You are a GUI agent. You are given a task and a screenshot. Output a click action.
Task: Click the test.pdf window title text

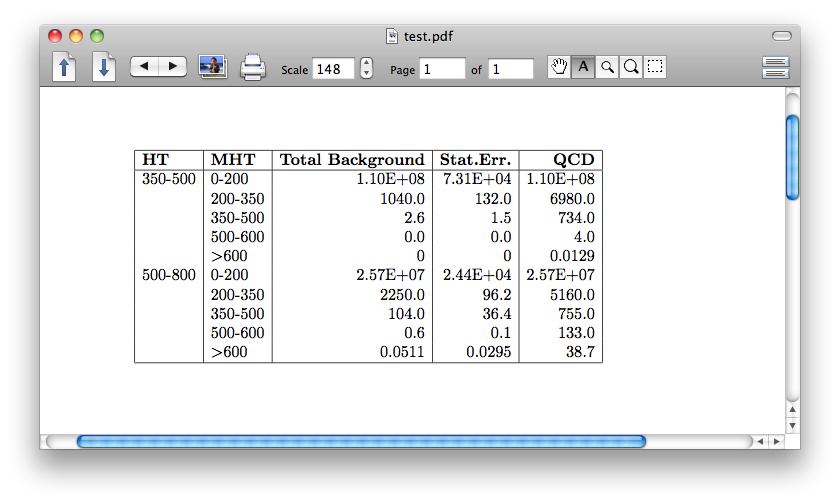428,36
